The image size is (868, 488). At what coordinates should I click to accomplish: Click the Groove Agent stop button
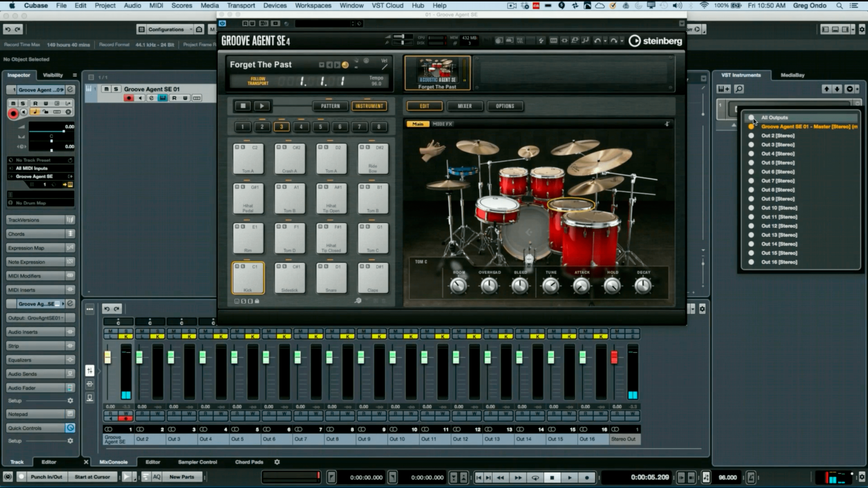point(243,106)
